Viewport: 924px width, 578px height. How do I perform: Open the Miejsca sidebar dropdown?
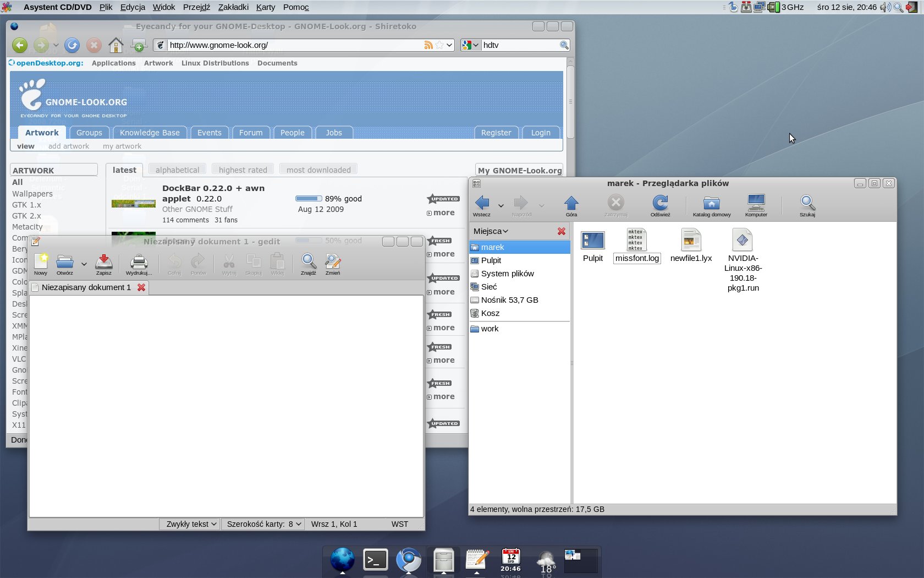(491, 231)
